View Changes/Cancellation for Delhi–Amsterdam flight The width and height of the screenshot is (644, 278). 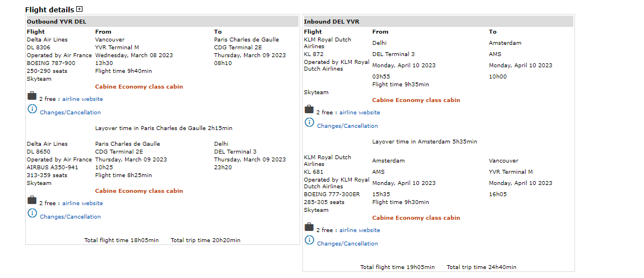[x=347, y=126]
